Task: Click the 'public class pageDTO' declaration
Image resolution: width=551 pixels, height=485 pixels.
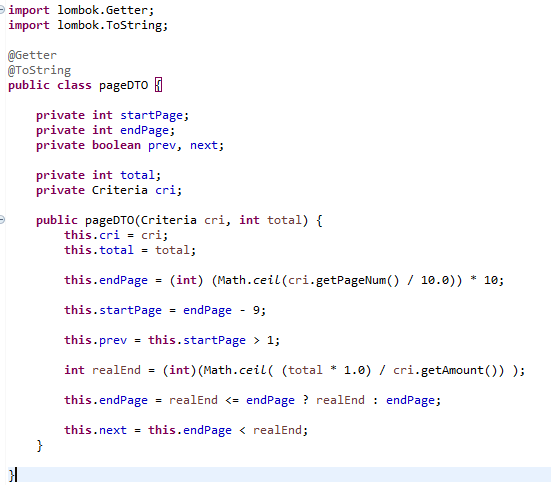Action: [x=78, y=85]
